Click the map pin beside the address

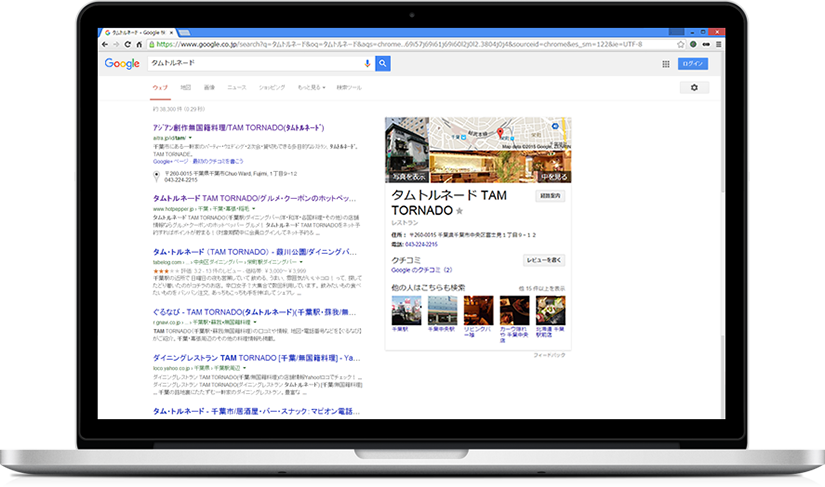point(157,176)
